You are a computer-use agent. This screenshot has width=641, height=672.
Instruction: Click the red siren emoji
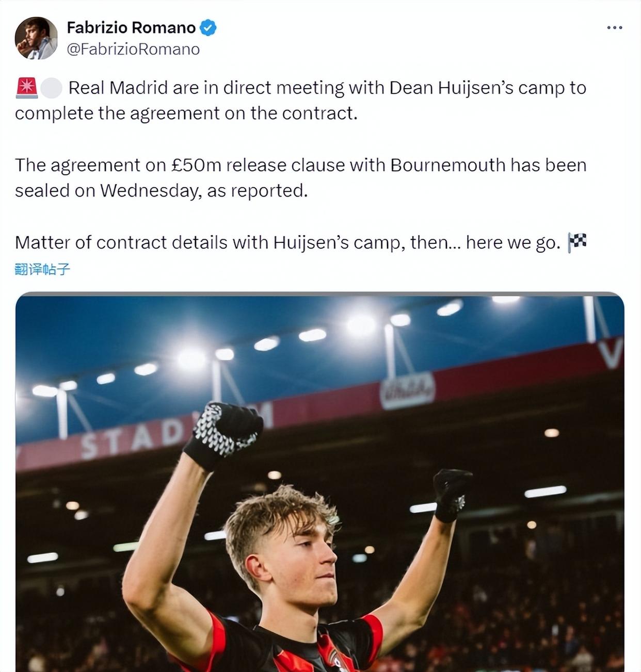click(x=27, y=88)
